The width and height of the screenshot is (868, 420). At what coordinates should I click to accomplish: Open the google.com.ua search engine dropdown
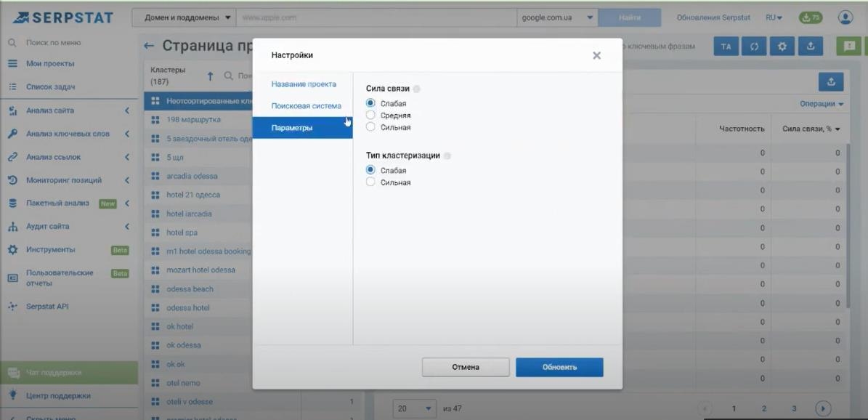point(557,17)
